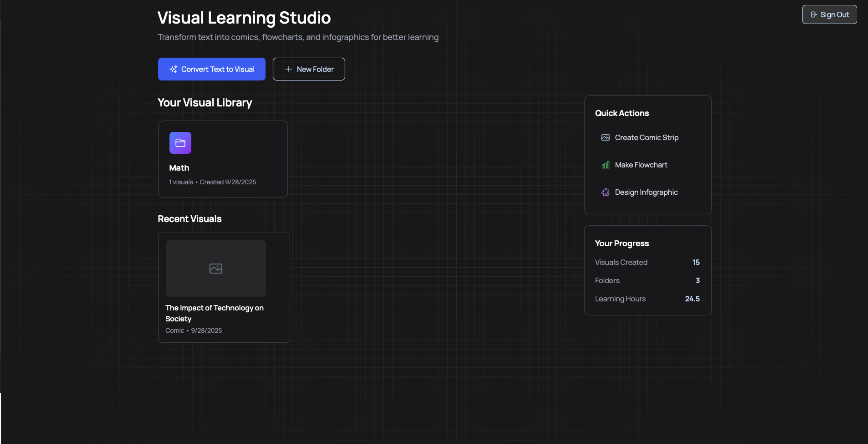Viewport: 868px width, 444px height.
Task: Click the sign-out icon next to Sign Out
Action: click(x=814, y=15)
